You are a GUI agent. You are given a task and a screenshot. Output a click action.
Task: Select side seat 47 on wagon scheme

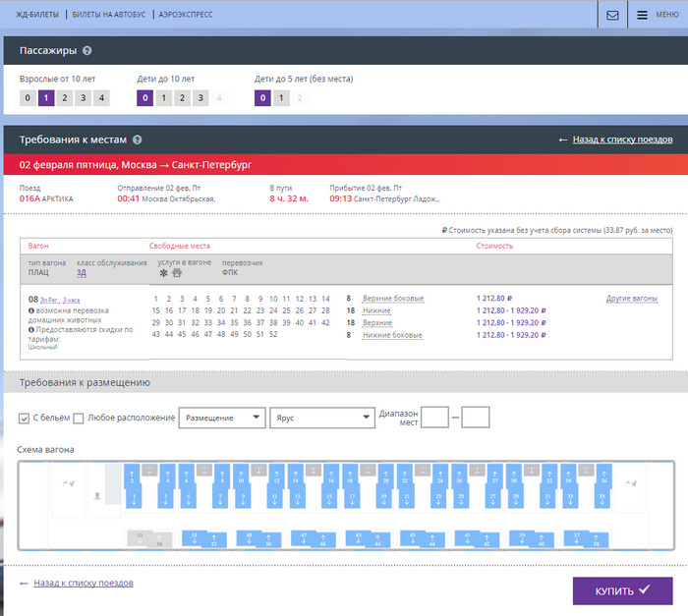302,538
